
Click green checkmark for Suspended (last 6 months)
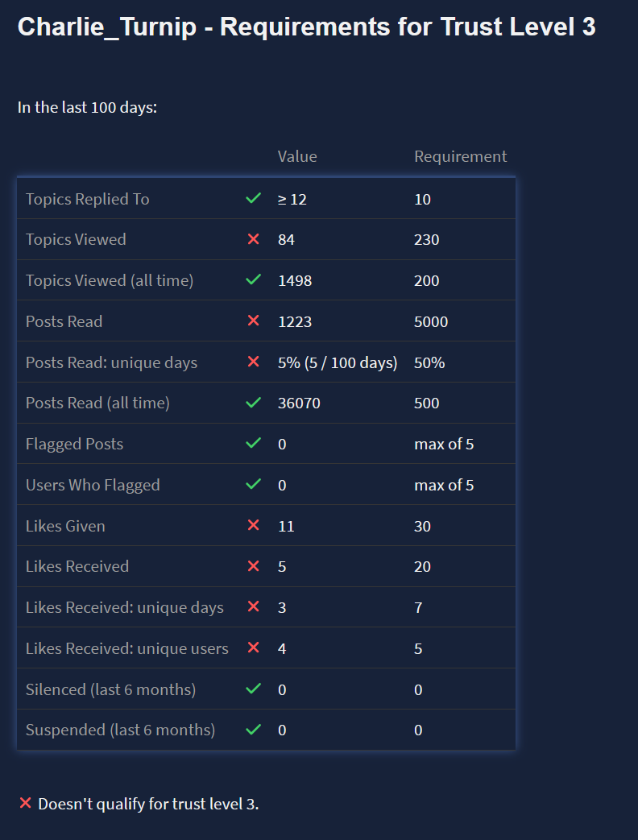253,730
